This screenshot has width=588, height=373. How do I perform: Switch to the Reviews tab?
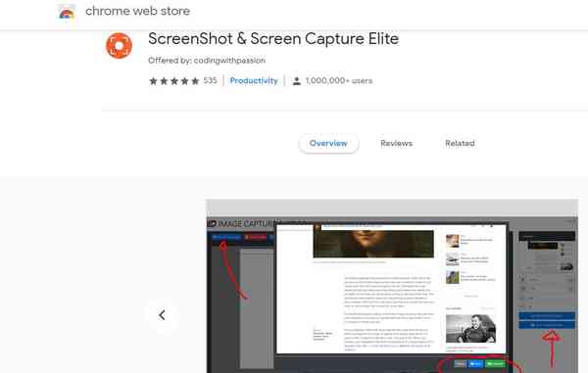coord(396,144)
